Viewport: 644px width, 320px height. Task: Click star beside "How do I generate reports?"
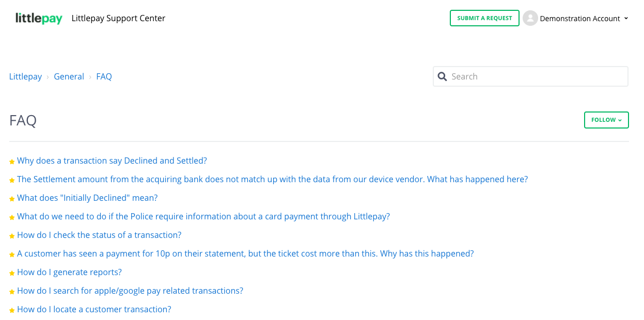click(x=12, y=273)
